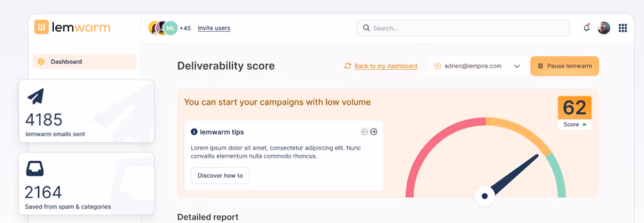
Task: Show next lemwarm tip arrow
Action: [374, 132]
